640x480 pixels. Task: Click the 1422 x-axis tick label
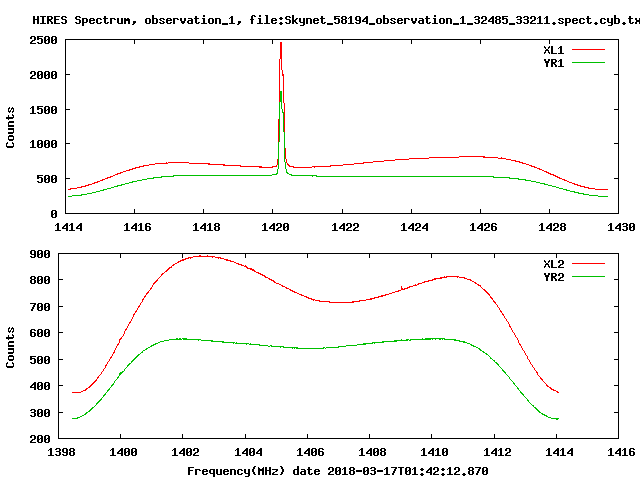coord(345,227)
